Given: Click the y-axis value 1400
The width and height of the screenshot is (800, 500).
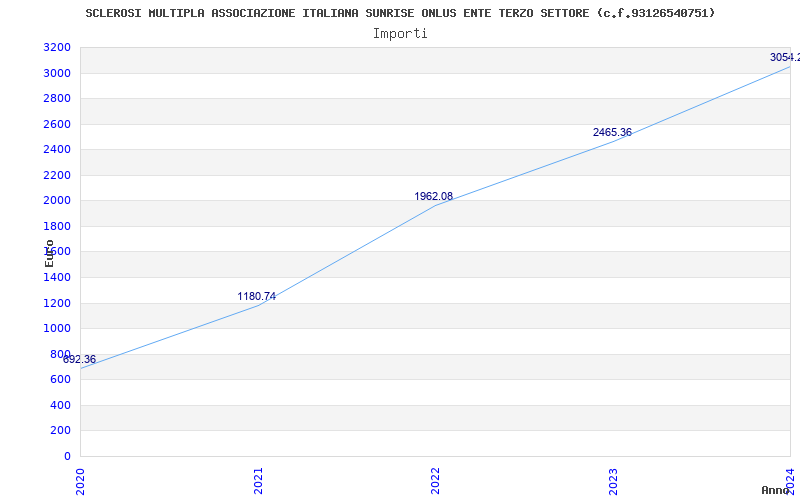Looking at the screenshot, I should (x=57, y=278).
